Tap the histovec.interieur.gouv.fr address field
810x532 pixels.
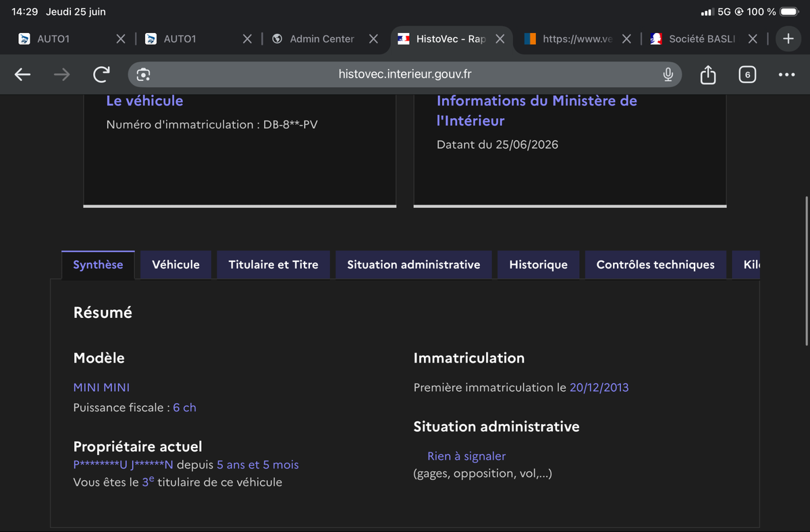[x=405, y=74]
